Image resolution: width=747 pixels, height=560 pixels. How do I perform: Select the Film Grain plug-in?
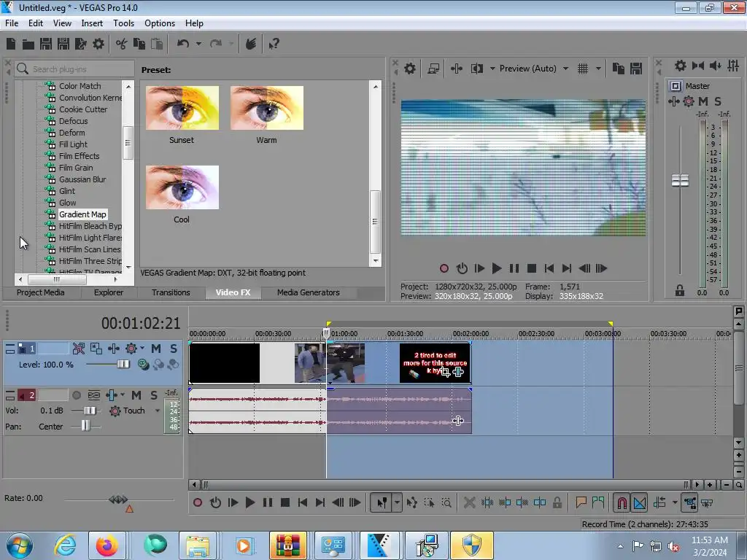[76, 168]
